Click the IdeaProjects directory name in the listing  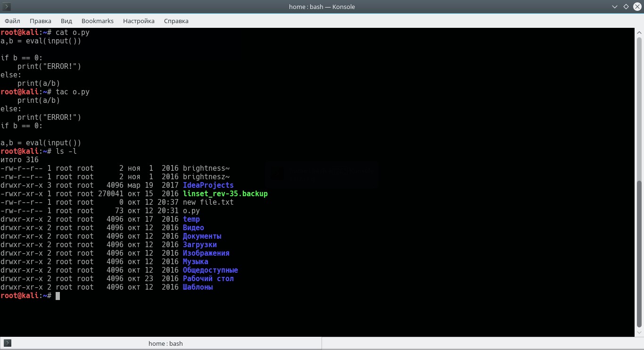coord(208,185)
